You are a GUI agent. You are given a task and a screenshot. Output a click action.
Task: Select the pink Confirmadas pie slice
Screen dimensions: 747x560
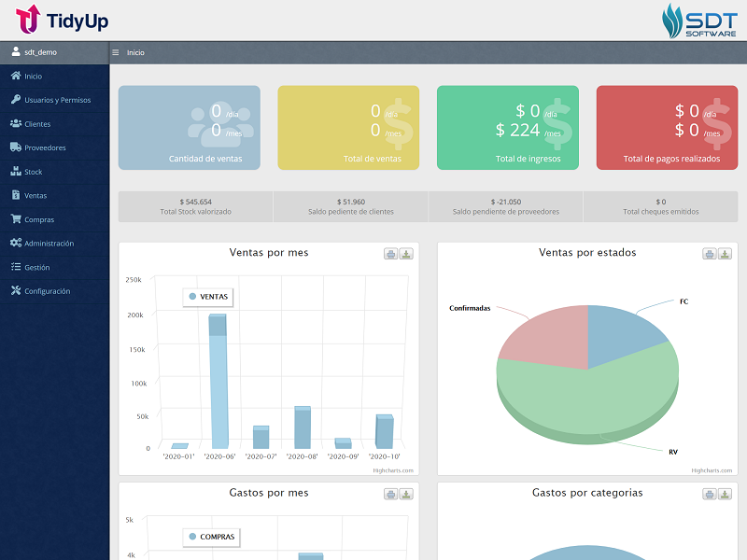pos(553,338)
